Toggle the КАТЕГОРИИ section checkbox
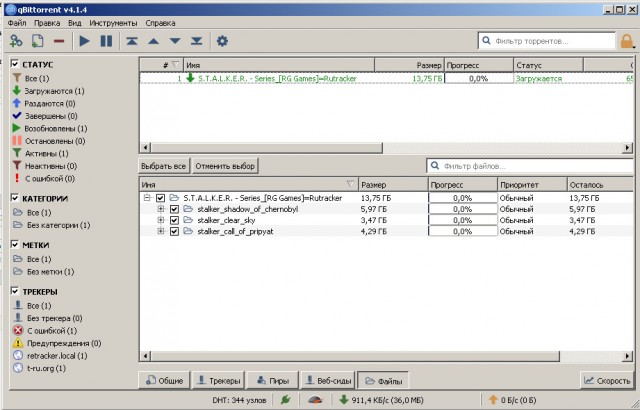 [15, 198]
